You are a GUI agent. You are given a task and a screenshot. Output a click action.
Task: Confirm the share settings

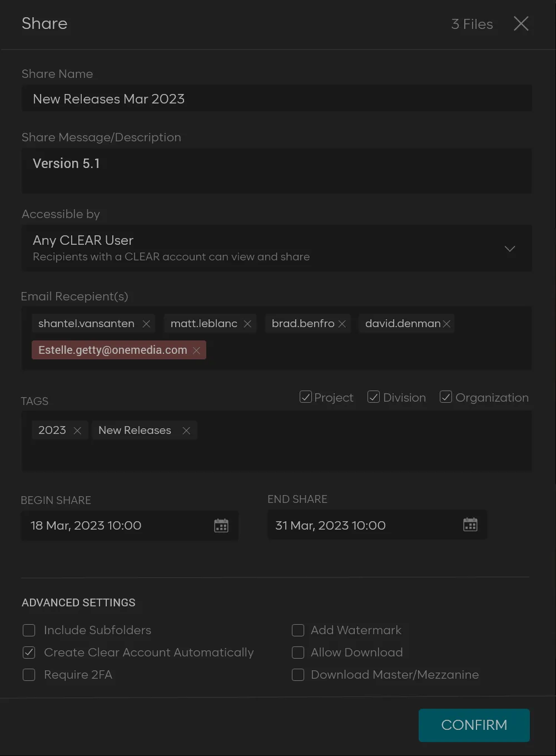click(474, 725)
